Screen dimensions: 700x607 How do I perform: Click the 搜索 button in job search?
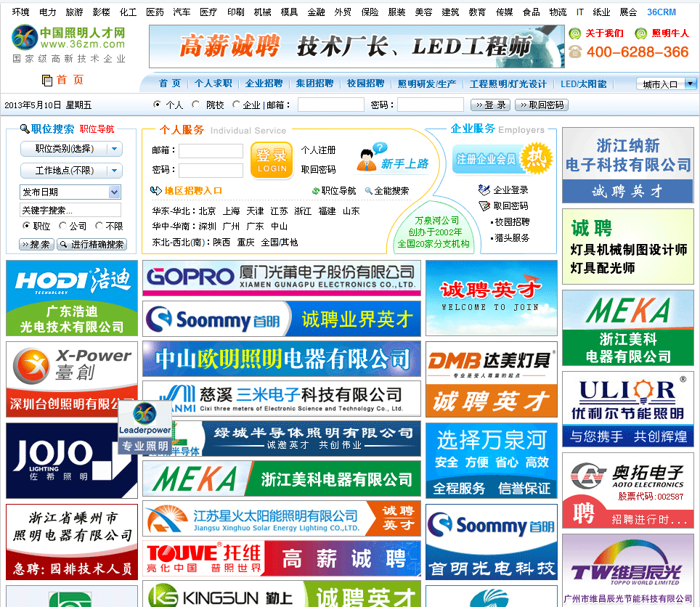point(36,245)
